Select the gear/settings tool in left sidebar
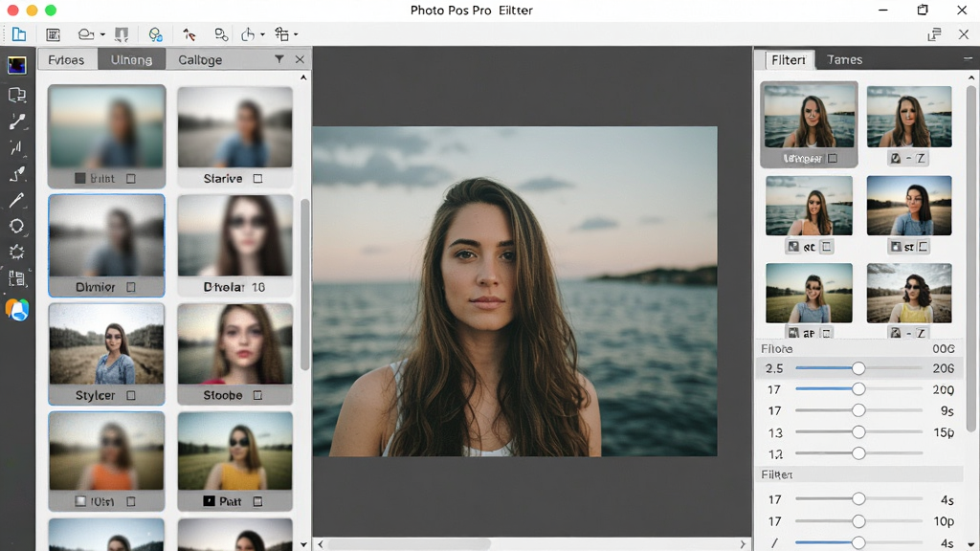This screenshot has height=551, width=980. 17,253
